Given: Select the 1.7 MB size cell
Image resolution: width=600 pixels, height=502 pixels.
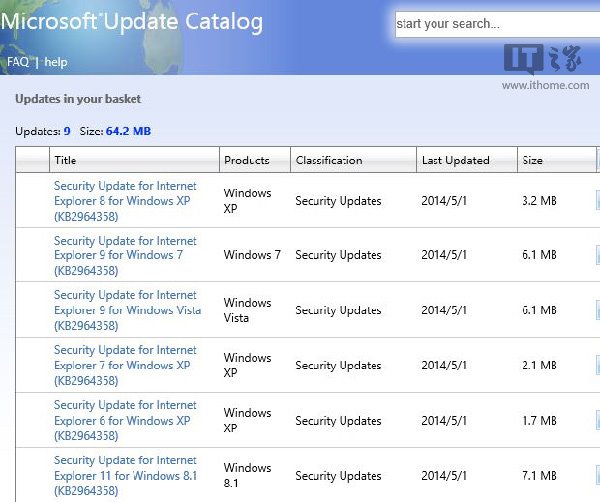Looking at the screenshot, I should (x=540, y=421).
